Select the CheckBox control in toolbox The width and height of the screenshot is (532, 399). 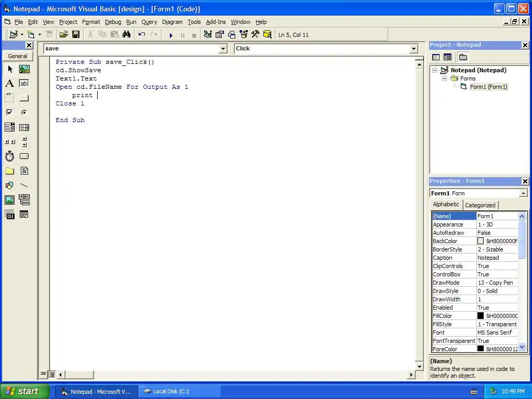pyautogui.click(x=10, y=112)
